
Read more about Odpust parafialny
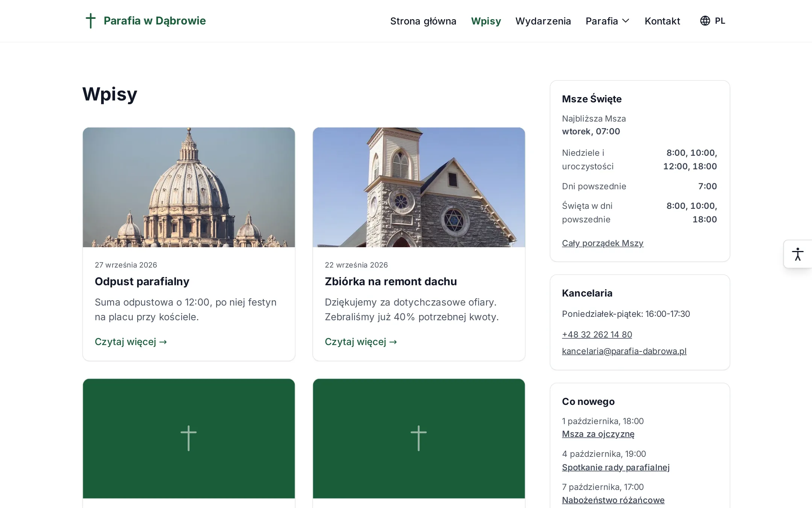131,342
